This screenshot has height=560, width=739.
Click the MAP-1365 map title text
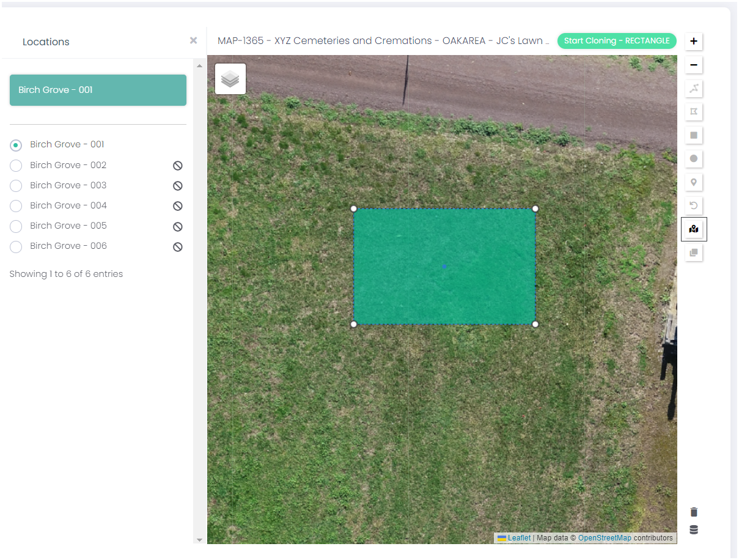point(383,41)
